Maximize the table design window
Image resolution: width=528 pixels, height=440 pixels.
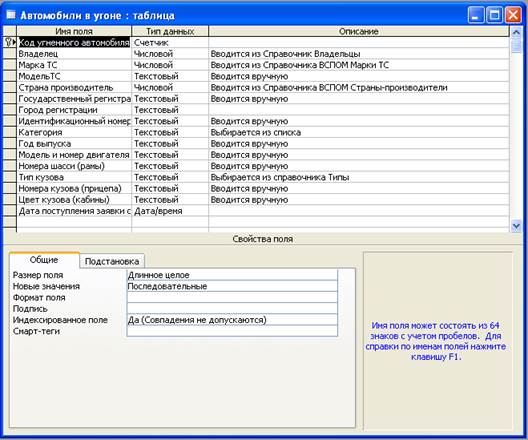(x=494, y=15)
